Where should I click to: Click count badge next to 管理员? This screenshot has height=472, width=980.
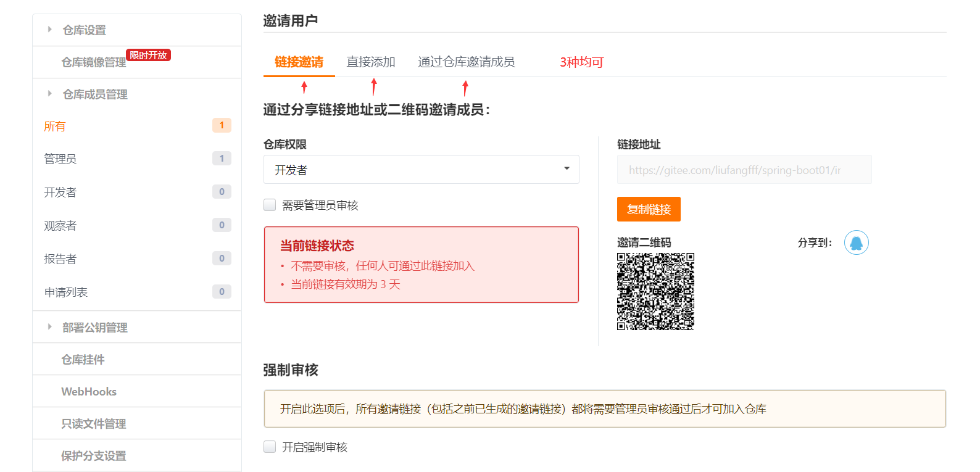coord(222,158)
